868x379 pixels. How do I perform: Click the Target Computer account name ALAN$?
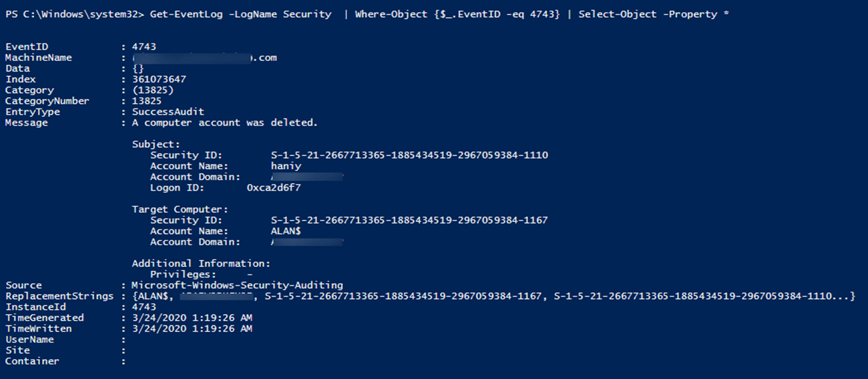tap(286, 231)
